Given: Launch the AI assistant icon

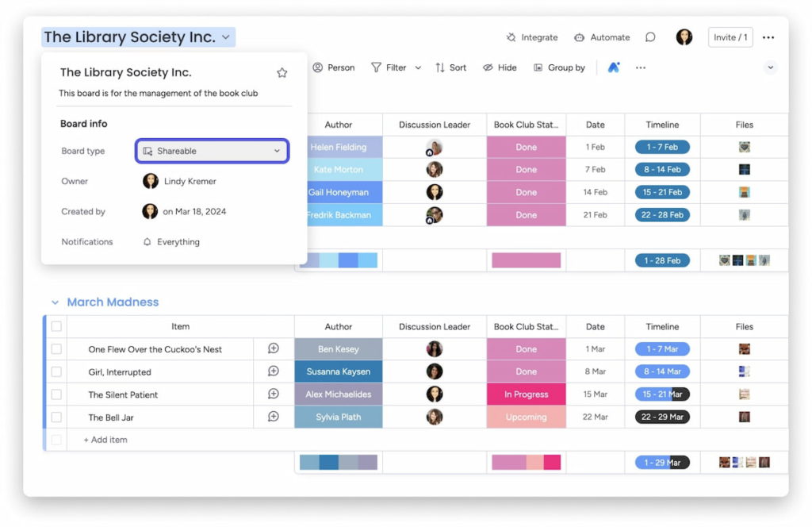Looking at the screenshot, I should (x=613, y=67).
